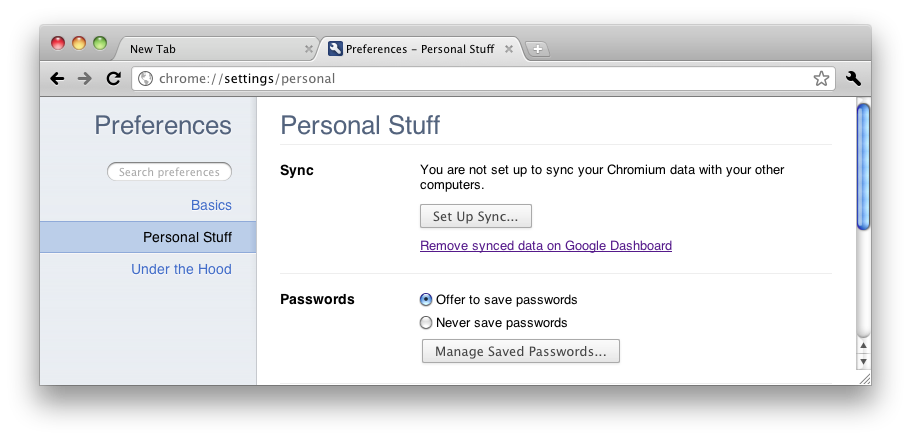Open the wrench menu icon

[853, 78]
